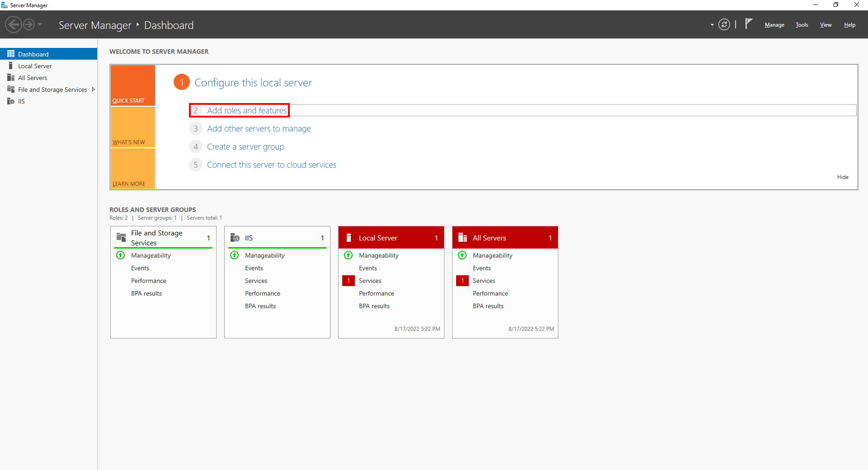This screenshot has width=868, height=470.
Task: Open BPA results in the All Servers tile
Action: pyautogui.click(x=488, y=306)
